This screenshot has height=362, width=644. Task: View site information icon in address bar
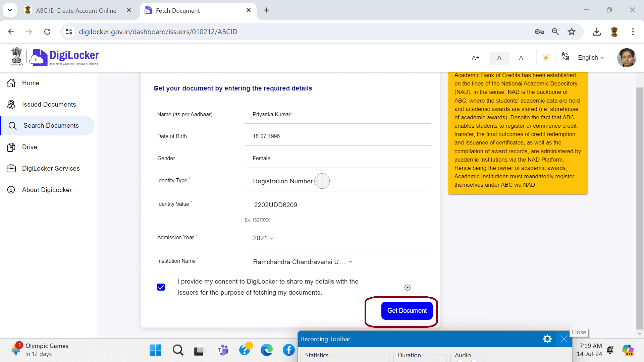coord(69,32)
